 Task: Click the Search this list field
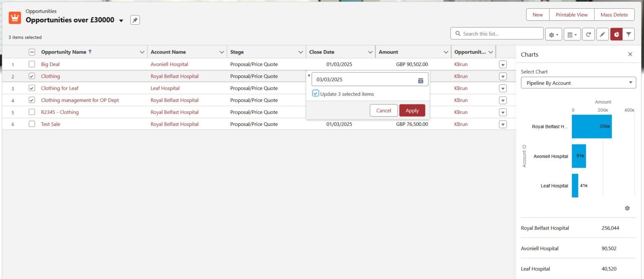pos(497,33)
